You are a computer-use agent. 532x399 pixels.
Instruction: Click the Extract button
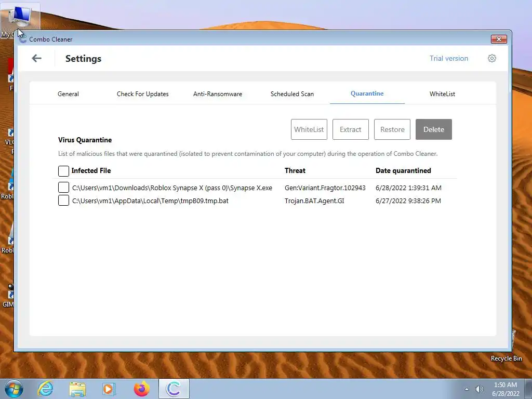coord(351,129)
